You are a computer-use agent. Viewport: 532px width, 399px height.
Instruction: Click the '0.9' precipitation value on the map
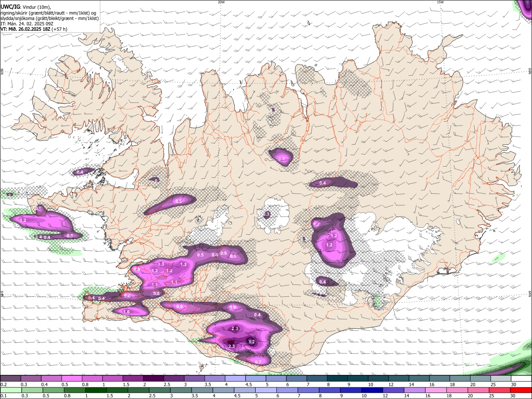pos(137,269)
